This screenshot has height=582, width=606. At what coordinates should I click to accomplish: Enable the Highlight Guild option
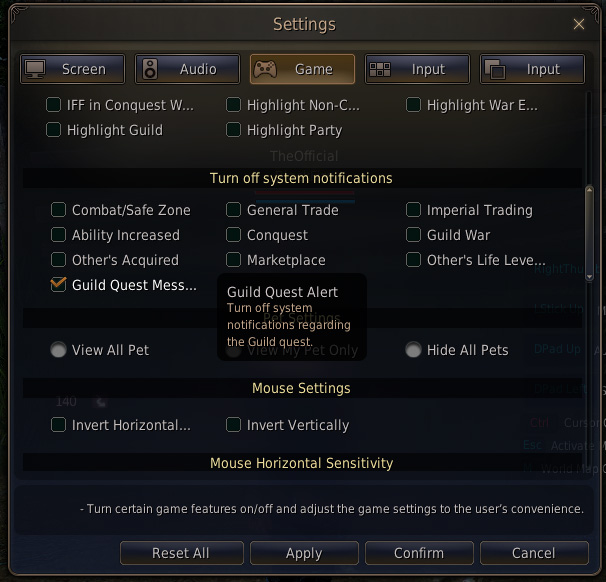click(x=53, y=130)
